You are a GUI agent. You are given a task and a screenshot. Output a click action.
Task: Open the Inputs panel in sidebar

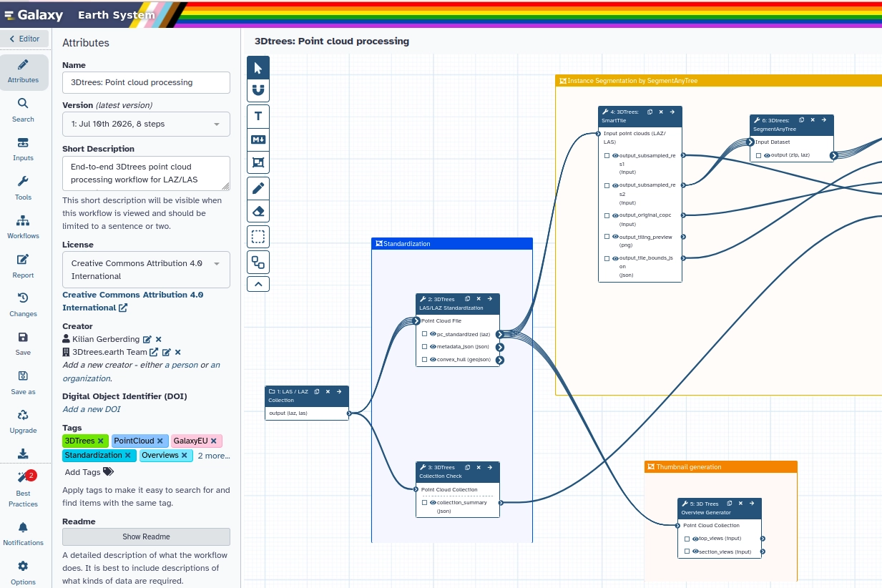(x=23, y=149)
